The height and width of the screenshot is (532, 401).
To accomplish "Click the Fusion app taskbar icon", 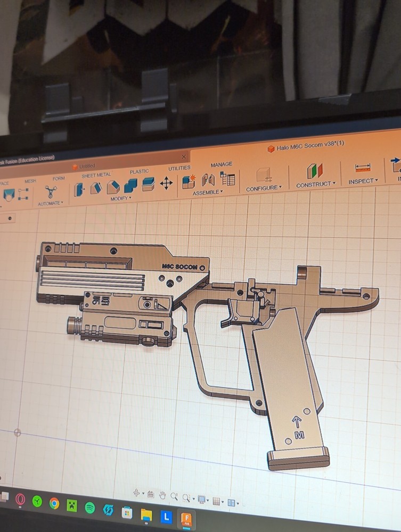I will click(x=186, y=519).
